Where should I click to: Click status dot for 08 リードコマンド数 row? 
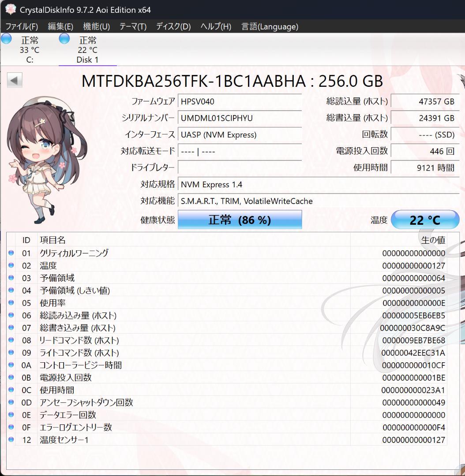[x=11, y=340]
